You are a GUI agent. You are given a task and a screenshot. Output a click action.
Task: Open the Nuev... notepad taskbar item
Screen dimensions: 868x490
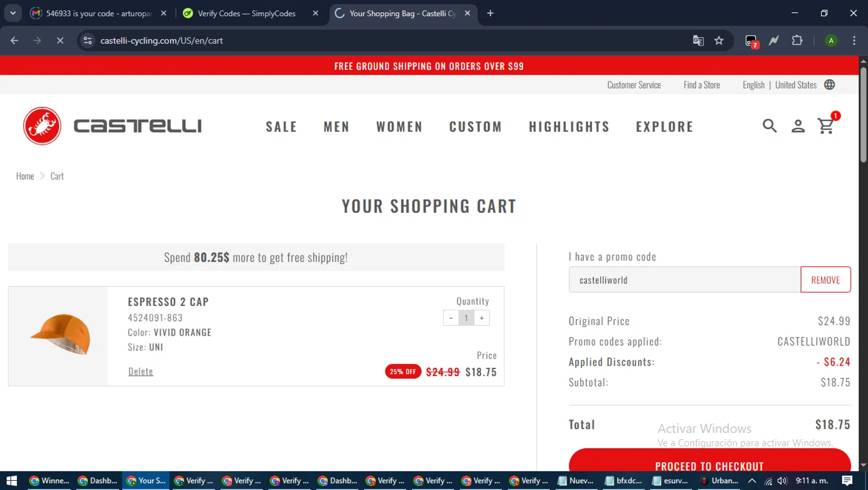coord(575,481)
